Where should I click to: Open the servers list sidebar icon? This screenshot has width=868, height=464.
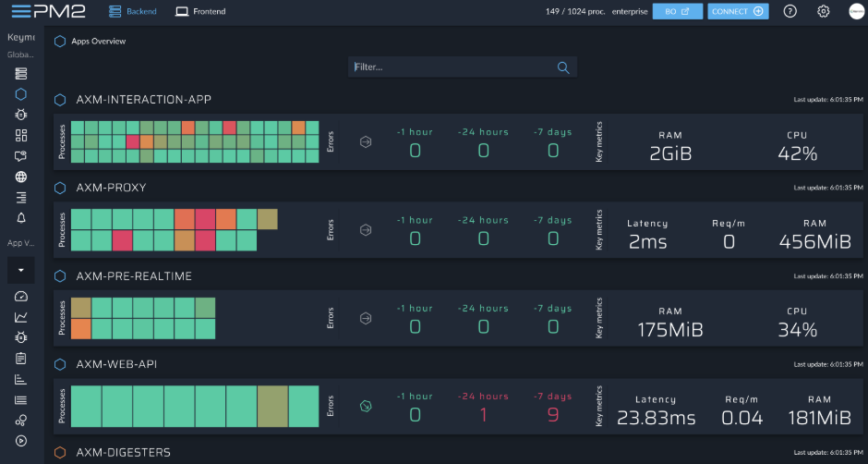point(21,73)
